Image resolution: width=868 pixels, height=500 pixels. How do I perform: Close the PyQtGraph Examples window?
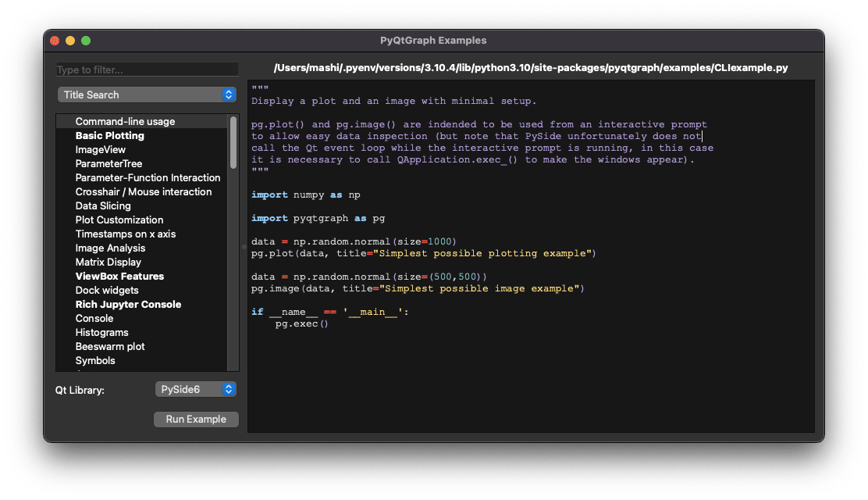pos(55,41)
